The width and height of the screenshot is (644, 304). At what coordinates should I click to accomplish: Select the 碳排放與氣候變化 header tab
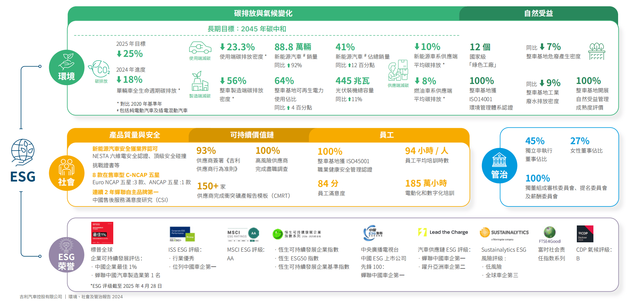(x=263, y=13)
